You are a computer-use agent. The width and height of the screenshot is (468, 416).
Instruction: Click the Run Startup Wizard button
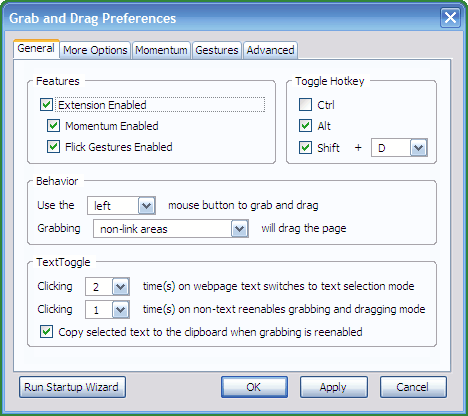[72, 387]
